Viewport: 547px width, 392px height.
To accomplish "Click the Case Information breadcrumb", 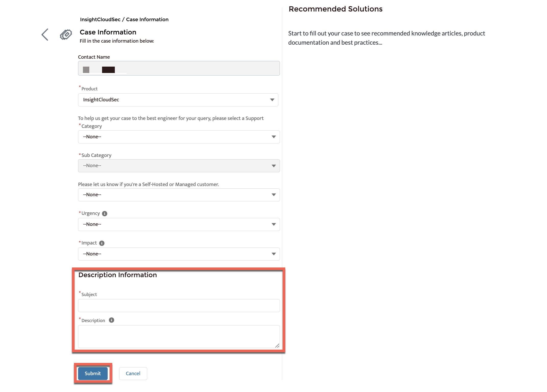I will pyautogui.click(x=147, y=20).
